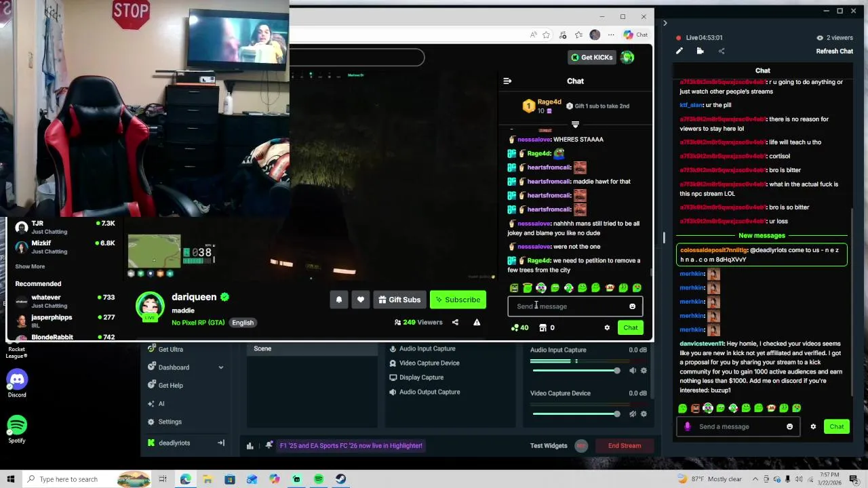The image size is (868, 488).
Task: Collapse the Streamlabs chat side panel arrow
Action: tap(665, 23)
